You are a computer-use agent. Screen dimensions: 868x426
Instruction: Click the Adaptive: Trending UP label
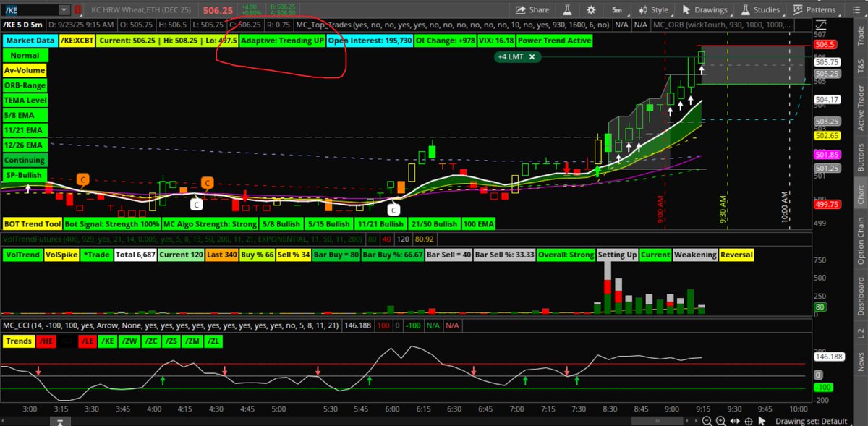tap(283, 41)
